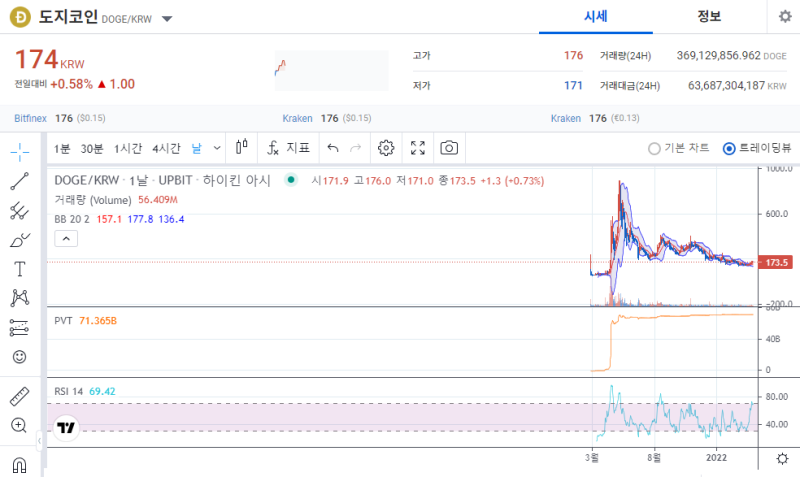Set interval to 1분
The height and width of the screenshot is (477, 800).
62,148
